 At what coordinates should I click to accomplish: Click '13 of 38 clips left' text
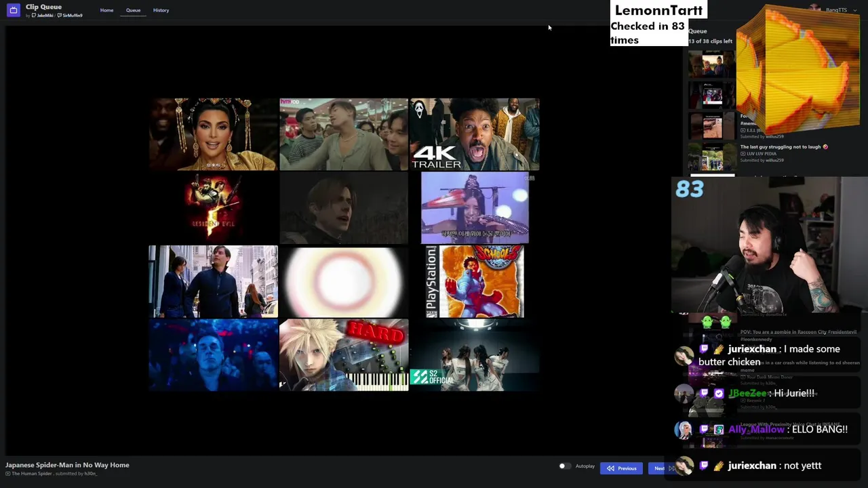[710, 41]
